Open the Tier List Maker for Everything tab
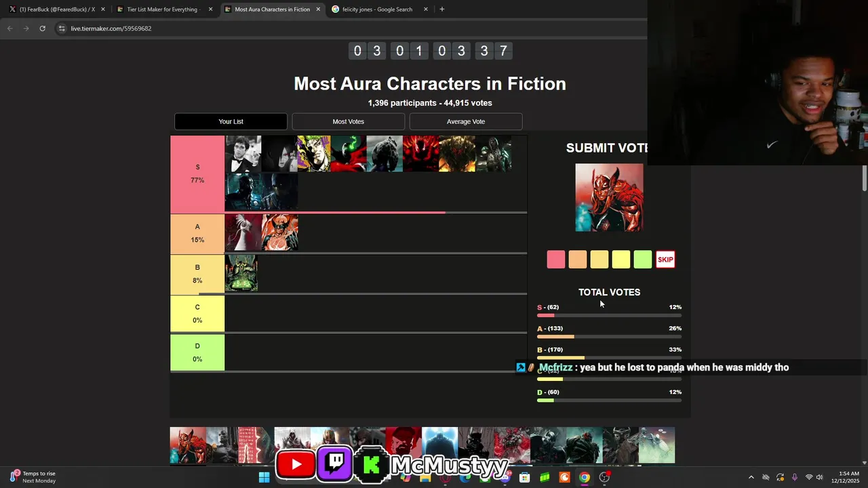The image size is (868, 488). 163,9
